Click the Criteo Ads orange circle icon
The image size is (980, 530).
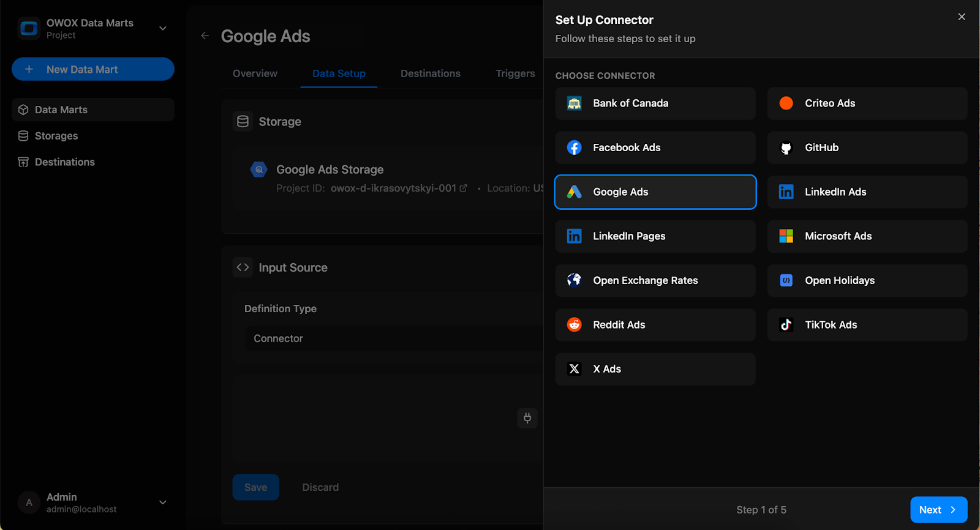click(x=786, y=103)
